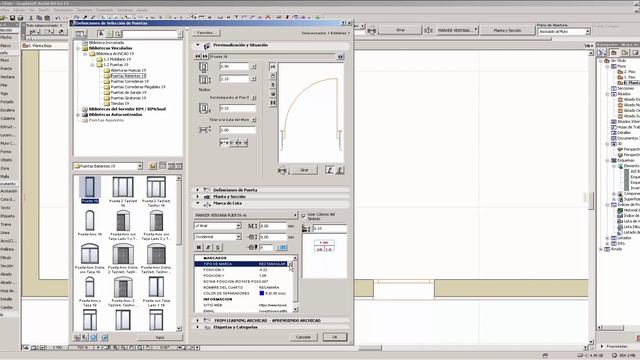Select the second preview view-mode icon
The height and width of the screenshot is (360, 640).
pos(273,76)
